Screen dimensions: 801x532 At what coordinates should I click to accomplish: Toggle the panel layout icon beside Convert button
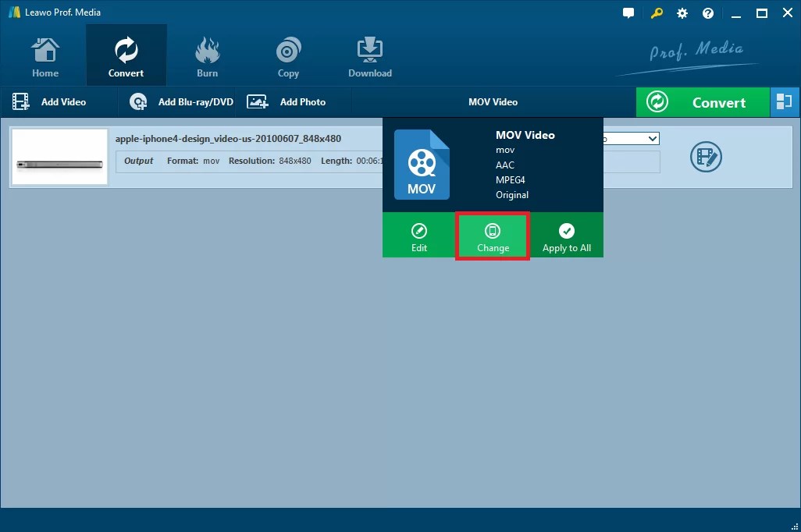coord(785,101)
